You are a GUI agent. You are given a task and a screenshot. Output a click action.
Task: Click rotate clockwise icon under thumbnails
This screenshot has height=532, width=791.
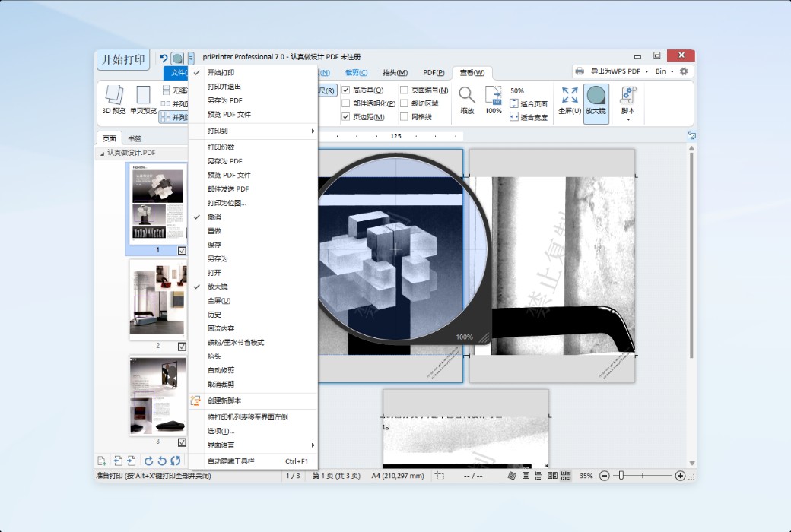point(148,461)
